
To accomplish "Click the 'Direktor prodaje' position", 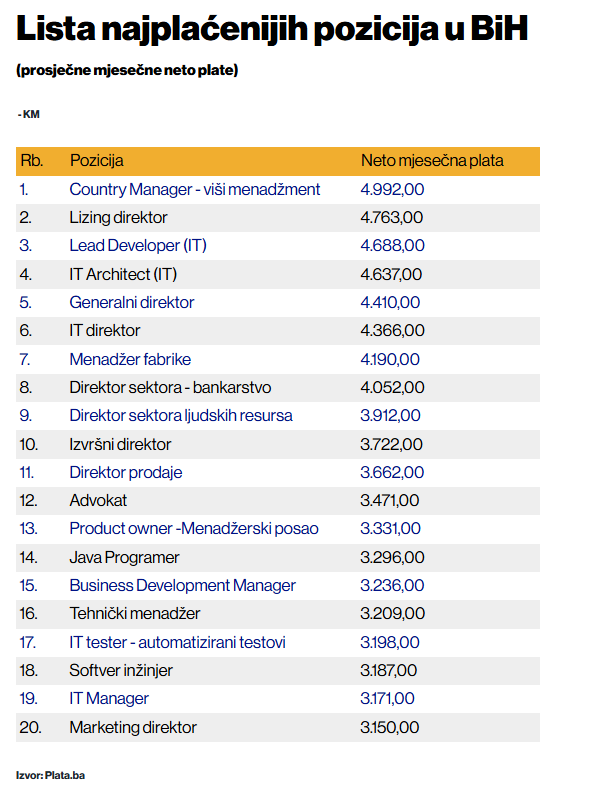I will (x=125, y=472).
